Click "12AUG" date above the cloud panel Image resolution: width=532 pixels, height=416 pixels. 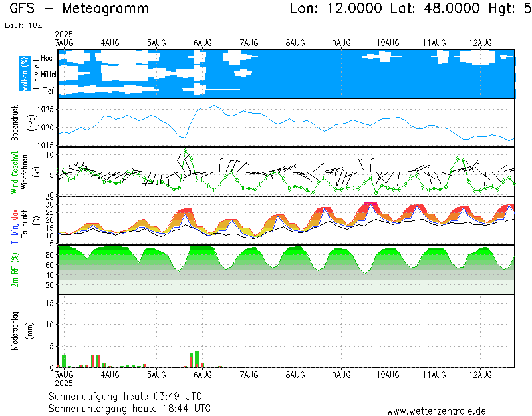tap(480, 43)
